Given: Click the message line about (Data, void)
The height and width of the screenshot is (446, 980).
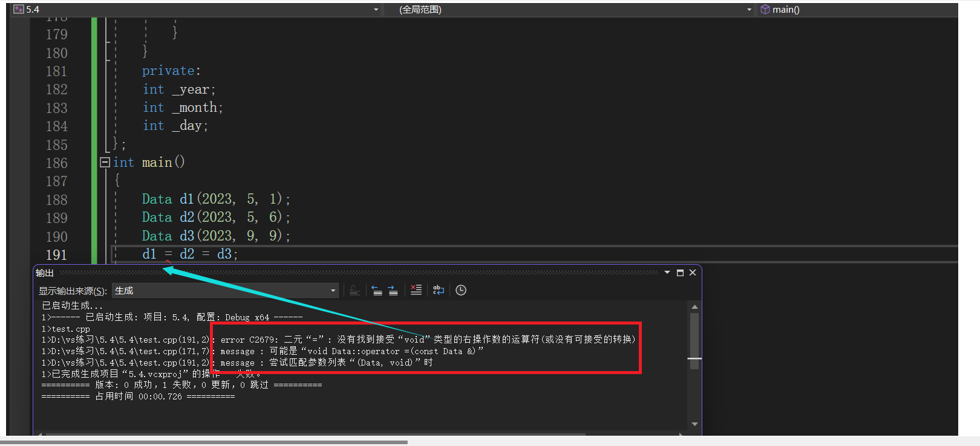Looking at the screenshot, I should [237, 363].
